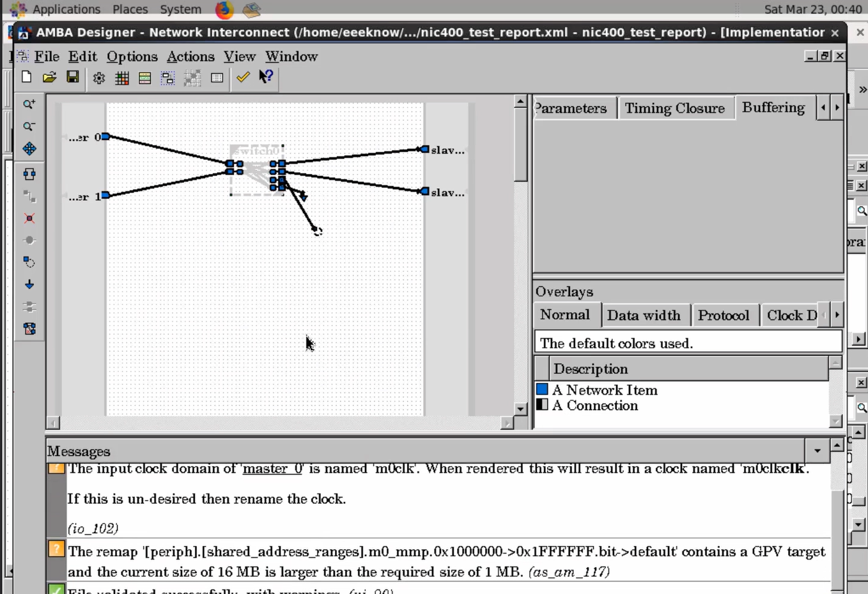Viewport: 868px width, 594px height.
Task: Select the red-cross delete node tool
Action: [x=29, y=219]
